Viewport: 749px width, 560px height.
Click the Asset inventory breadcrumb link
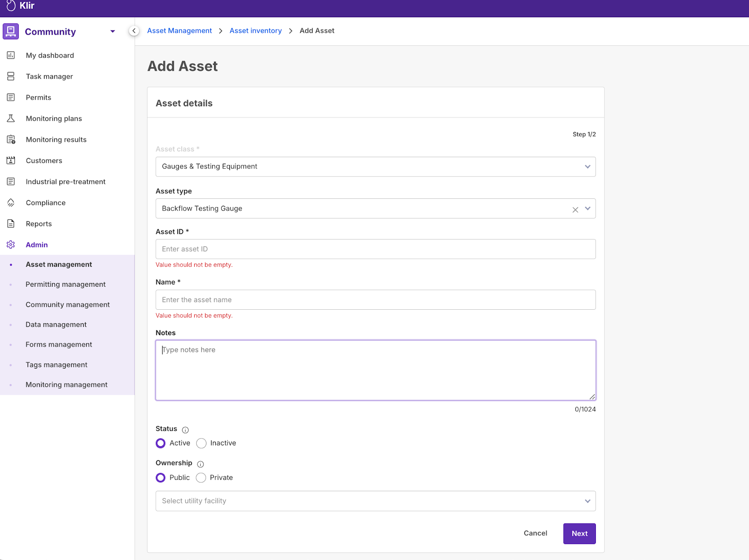coord(256,30)
